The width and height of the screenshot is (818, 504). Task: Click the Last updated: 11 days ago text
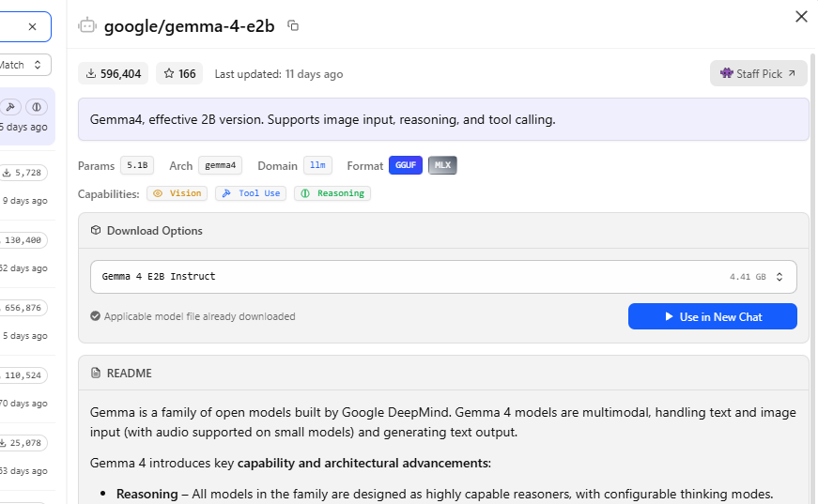pyautogui.click(x=279, y=74)
